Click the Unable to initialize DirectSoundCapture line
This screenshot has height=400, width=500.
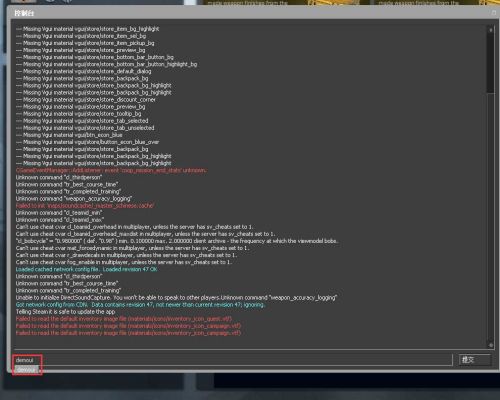tap(176, 298)
